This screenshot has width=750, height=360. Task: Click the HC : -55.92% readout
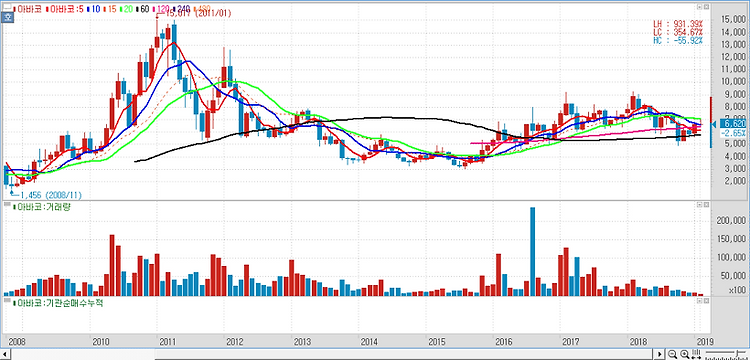point(678,41)
